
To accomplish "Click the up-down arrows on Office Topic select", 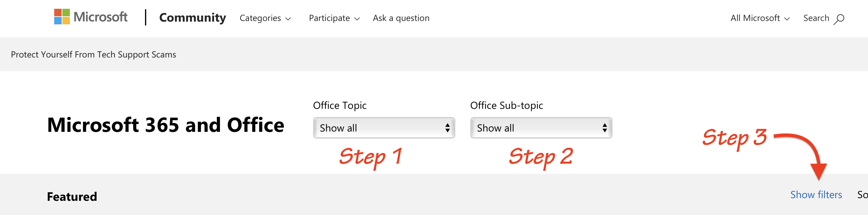I will 447,128.
